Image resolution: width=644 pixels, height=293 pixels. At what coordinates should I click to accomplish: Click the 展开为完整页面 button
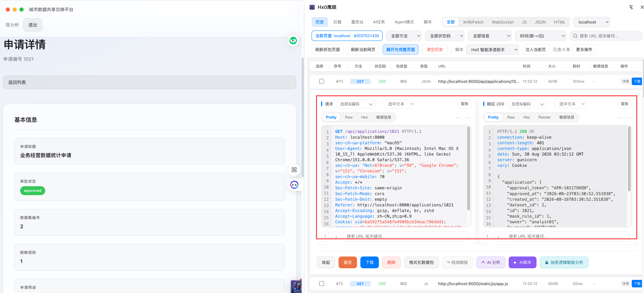coord(400,50)
